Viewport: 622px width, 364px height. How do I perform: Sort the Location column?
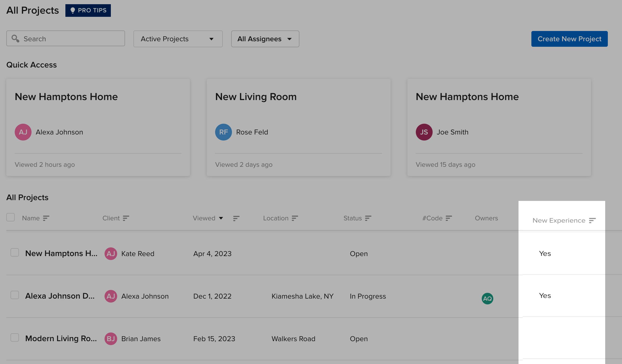pyautogui.click(x=294, y=218)
